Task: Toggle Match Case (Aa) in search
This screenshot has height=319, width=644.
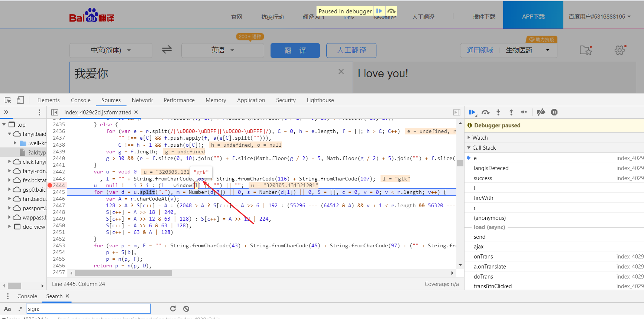Action: click(7, 309)
